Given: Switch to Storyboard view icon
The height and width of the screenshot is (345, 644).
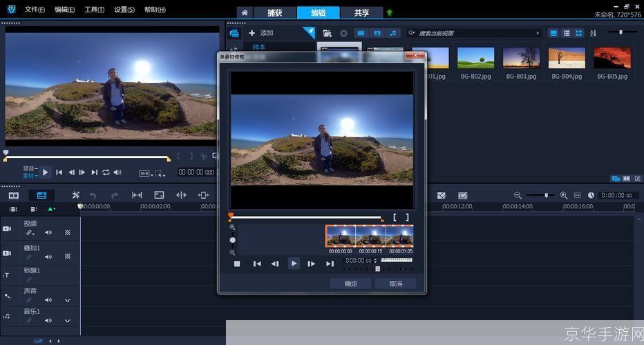Looking at the screenshot, I should [x=14, y=195].
